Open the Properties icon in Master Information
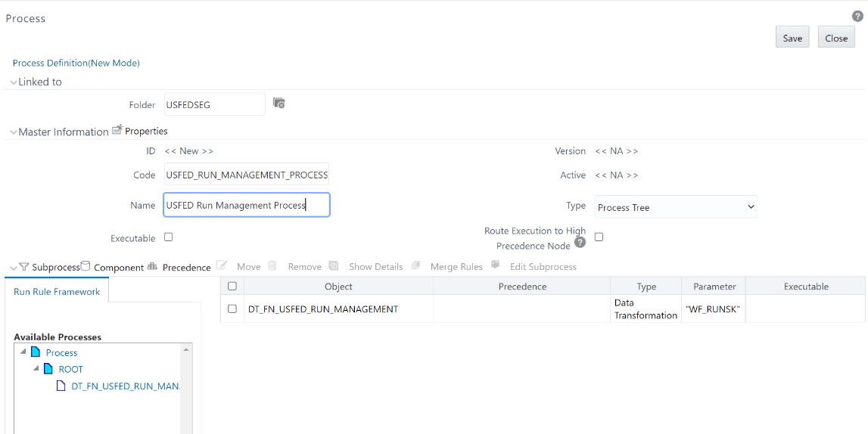The height and width of the screenshot is (434, 868). [x=117, y=131]
